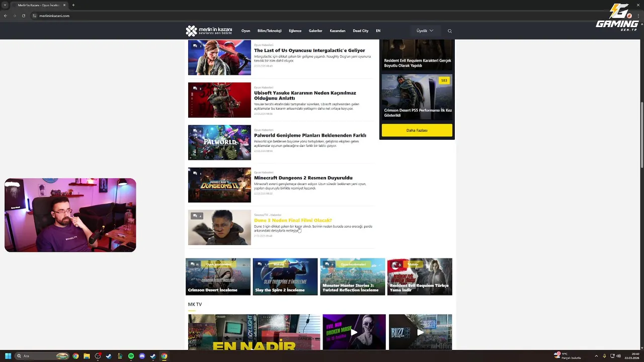Screen dimensions: 644x362
Task: Open Discord from the taskbar
Action: [142, 356]
